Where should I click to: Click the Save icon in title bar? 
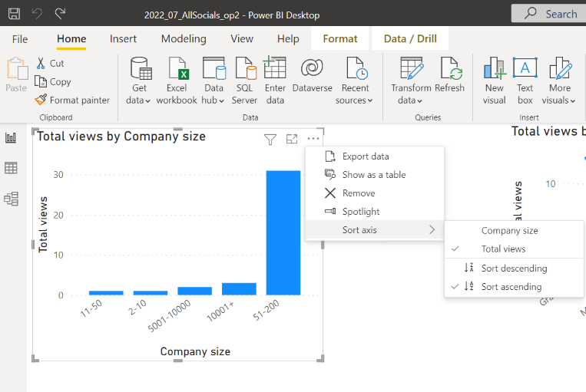[x=14, y=14]
